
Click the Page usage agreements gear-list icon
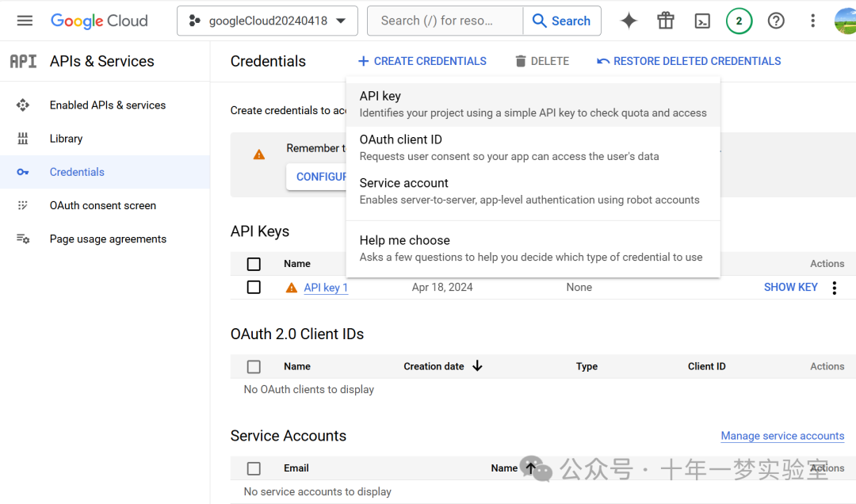(22, 239)
